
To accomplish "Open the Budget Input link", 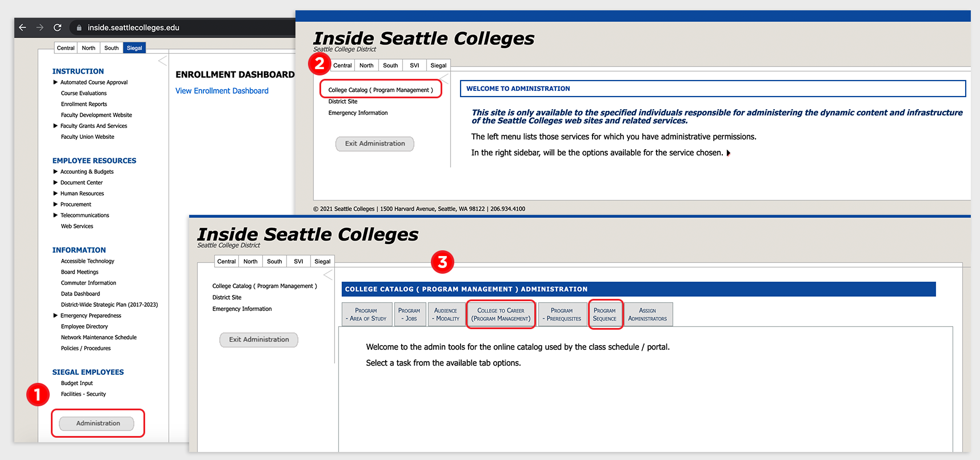I will tap(77, 383).
